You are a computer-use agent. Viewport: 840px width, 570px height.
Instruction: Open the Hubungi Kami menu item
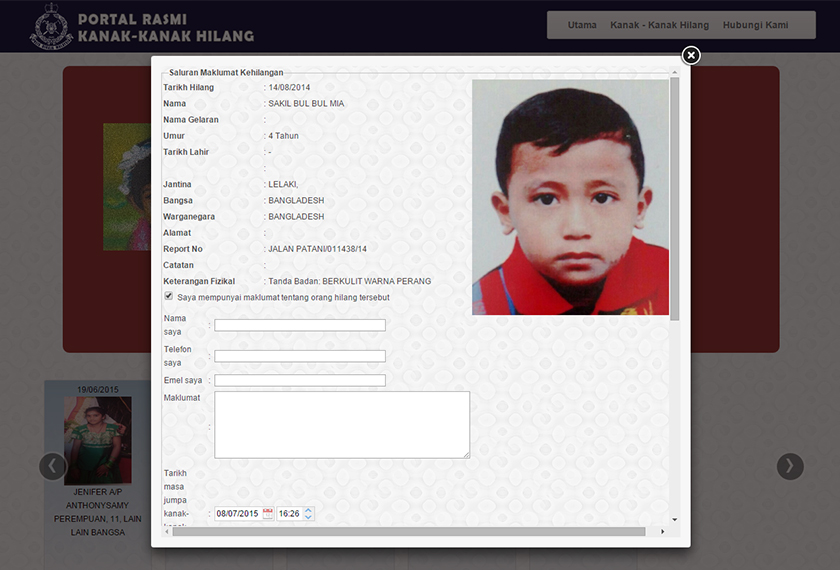tap(755, 25)
